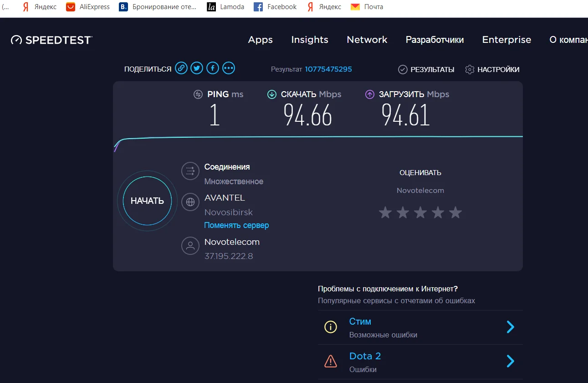Click the Возможные ошибки status text
Screen dimensions: 588x383
383,335
